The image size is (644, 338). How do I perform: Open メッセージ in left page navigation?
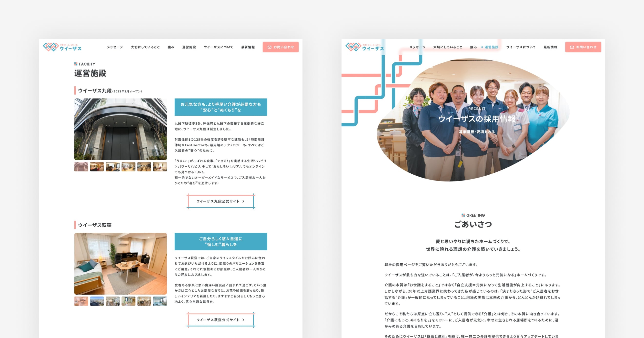pyautogui.click(x=115, y=47)
